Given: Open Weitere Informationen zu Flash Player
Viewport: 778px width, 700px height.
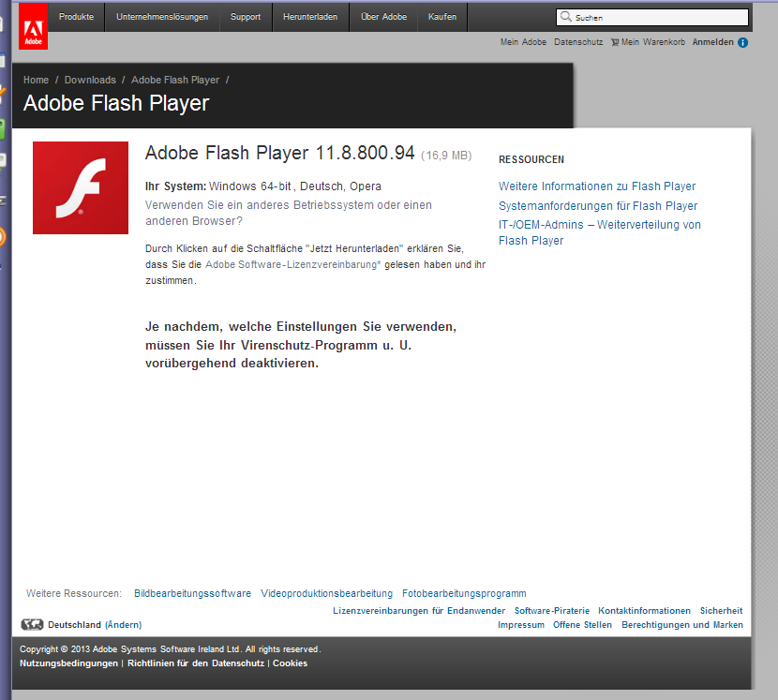Looking at the screenshot, I should pos(597,186).
